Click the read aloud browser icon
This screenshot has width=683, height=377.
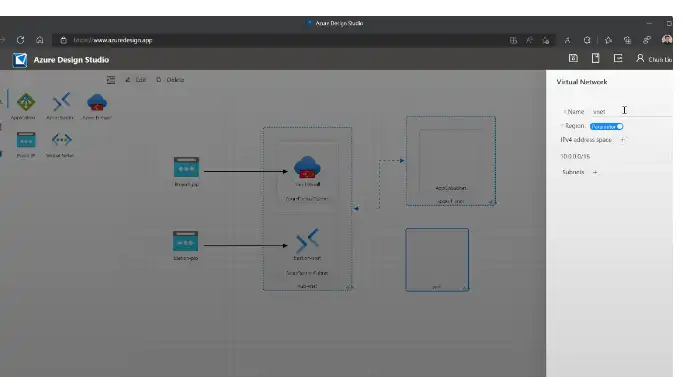529,40
